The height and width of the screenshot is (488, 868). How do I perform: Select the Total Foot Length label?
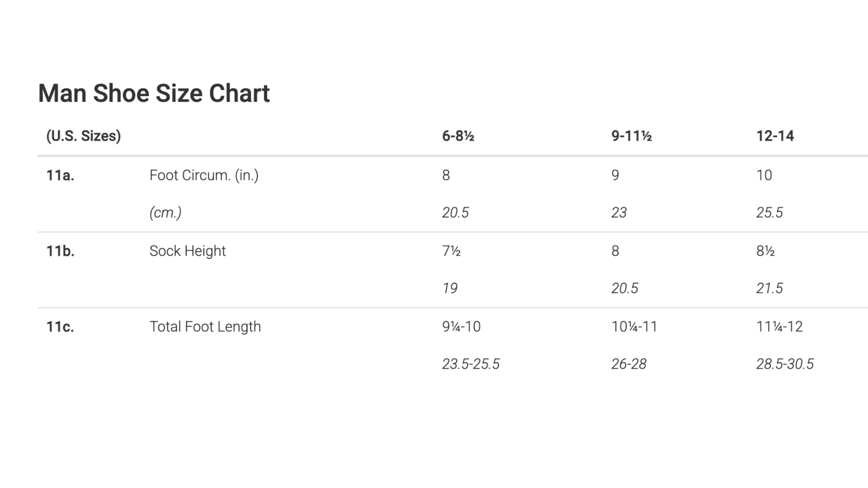(205, 327)
